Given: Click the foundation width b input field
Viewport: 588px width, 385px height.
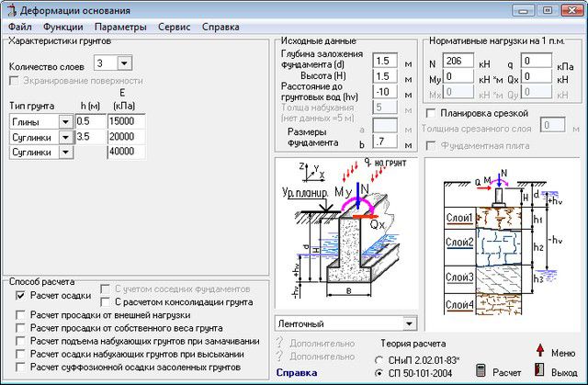Looking at the screenshot, I should (384, 142).
